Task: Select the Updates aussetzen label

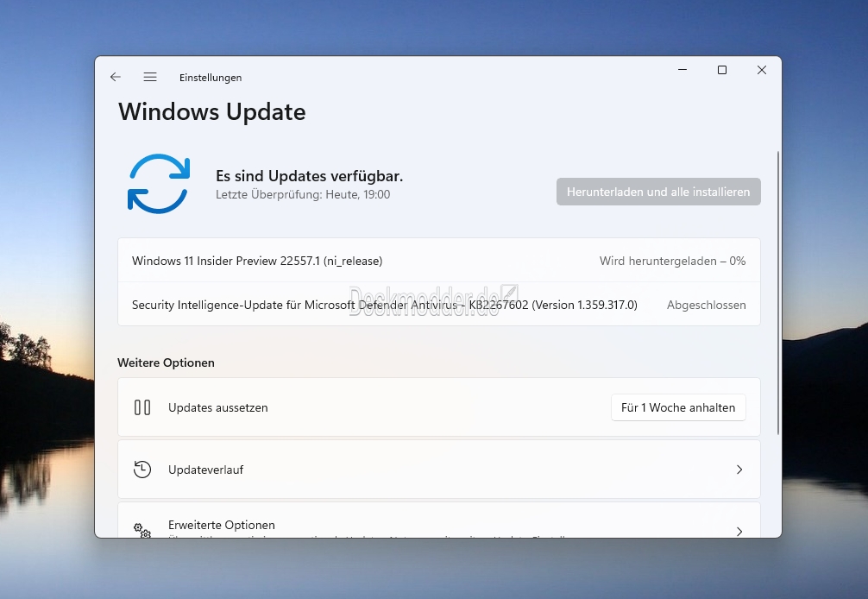Action: [218, 407]
